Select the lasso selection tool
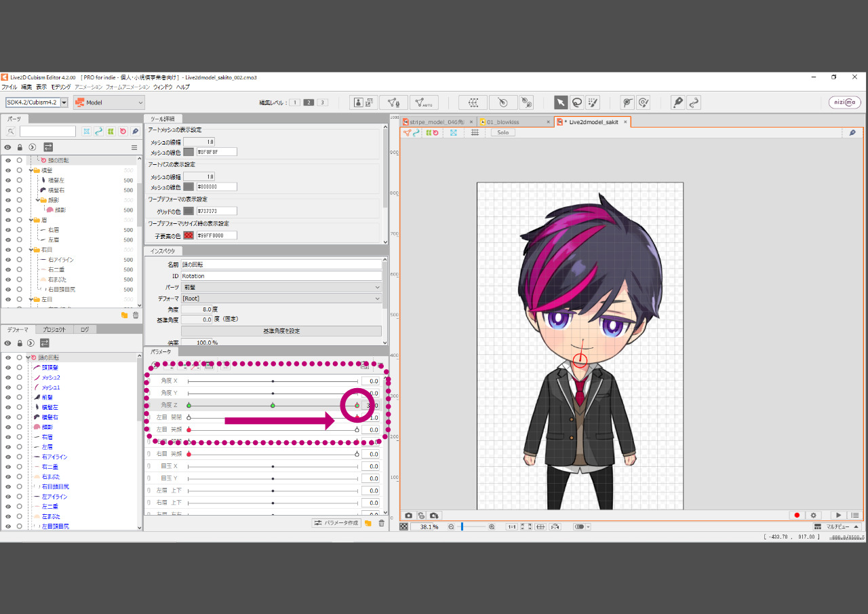 [x=577, y=102]
